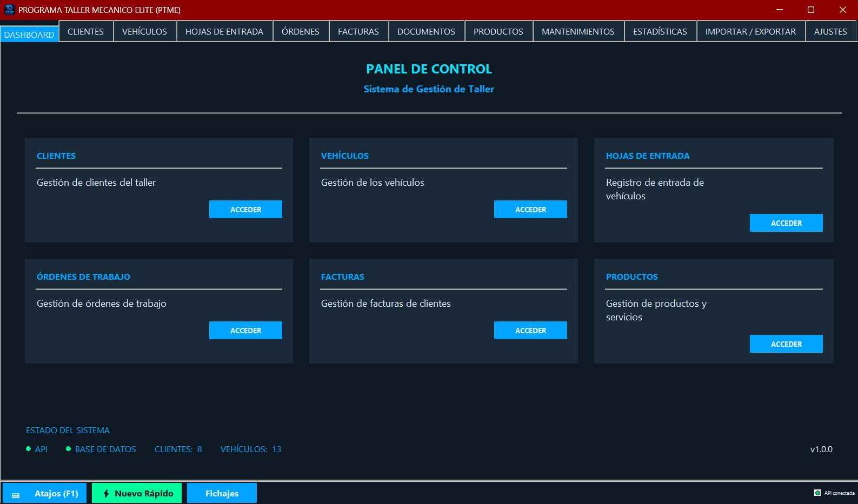Click the API status label

(x=41, y=449)
